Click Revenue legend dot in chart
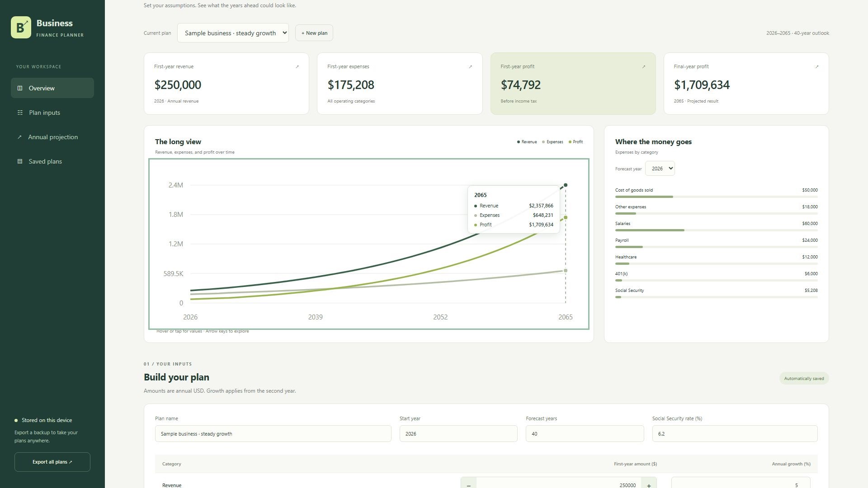 click(519, 142)
